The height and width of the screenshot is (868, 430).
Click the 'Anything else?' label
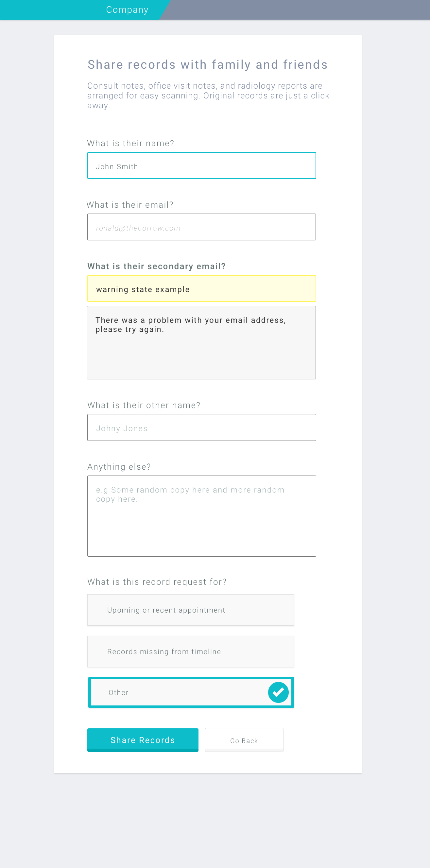point(119,467)
